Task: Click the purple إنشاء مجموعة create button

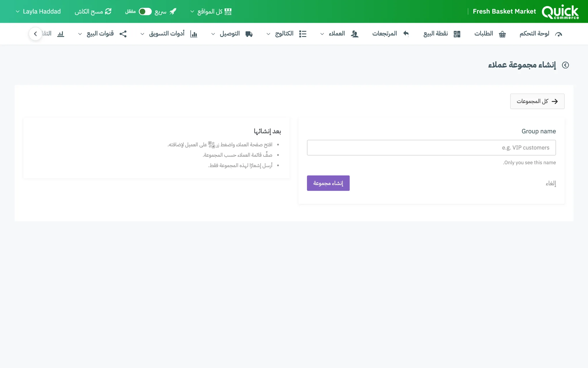Action: [328, 183]
